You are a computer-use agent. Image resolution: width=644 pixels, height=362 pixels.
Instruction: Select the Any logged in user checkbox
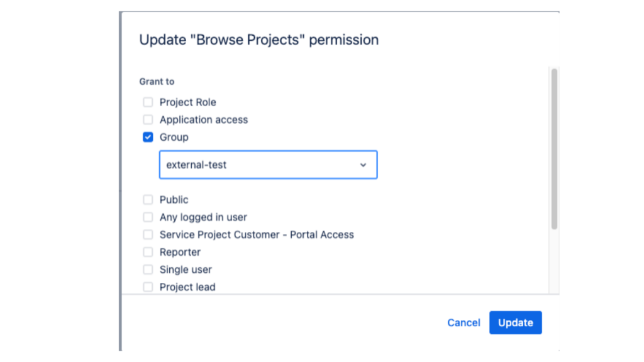click(x=148, y=217)
